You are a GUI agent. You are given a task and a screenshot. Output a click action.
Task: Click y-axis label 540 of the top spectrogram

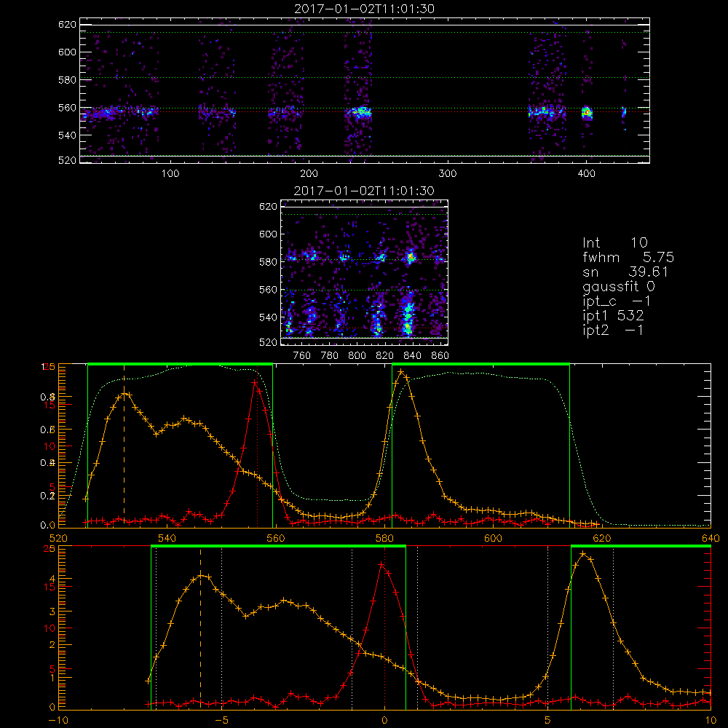click(67, 135)
